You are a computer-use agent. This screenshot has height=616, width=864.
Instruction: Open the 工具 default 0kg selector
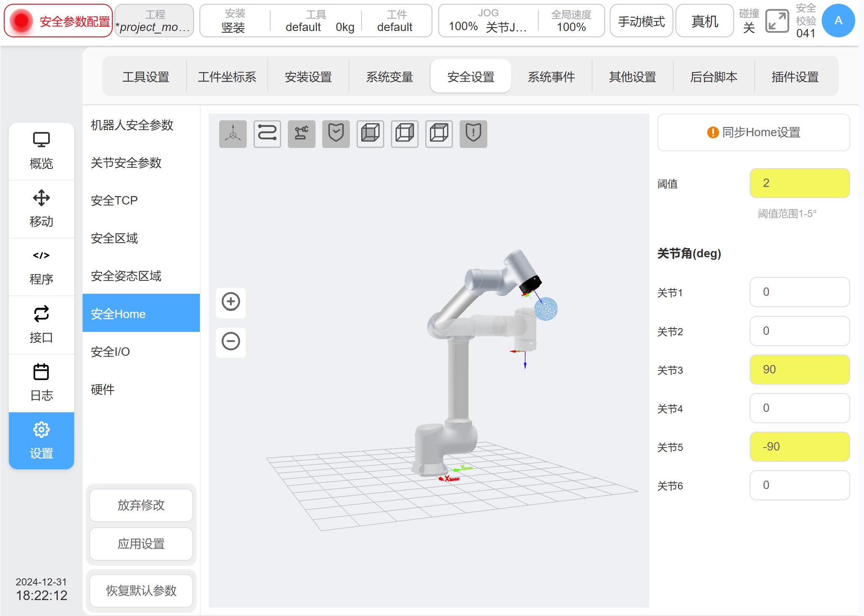pyautogui.click(x=316, y=21)
